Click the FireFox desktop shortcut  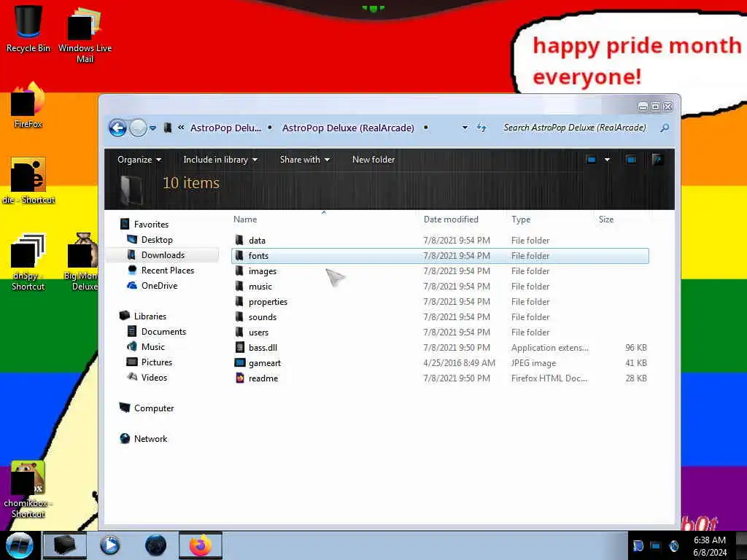tap(28, 106)
